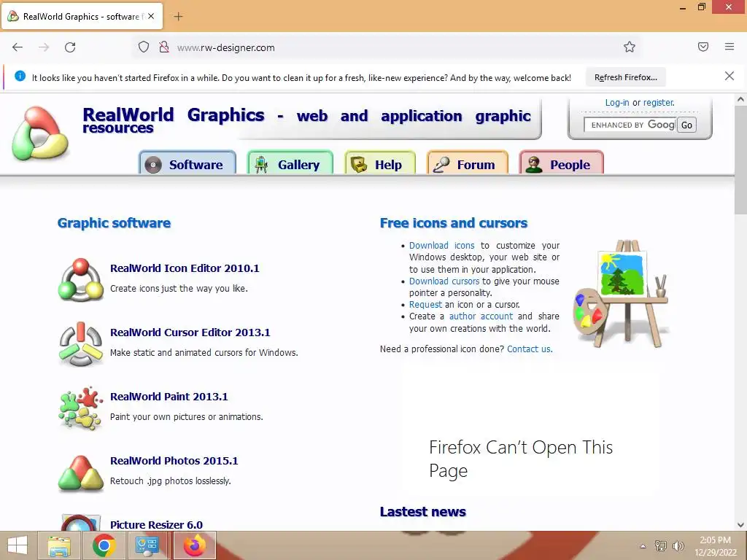Open the Windows Start menu
Image resolution: width=747 pixels, height=560 pixels.
pos(18,545)
